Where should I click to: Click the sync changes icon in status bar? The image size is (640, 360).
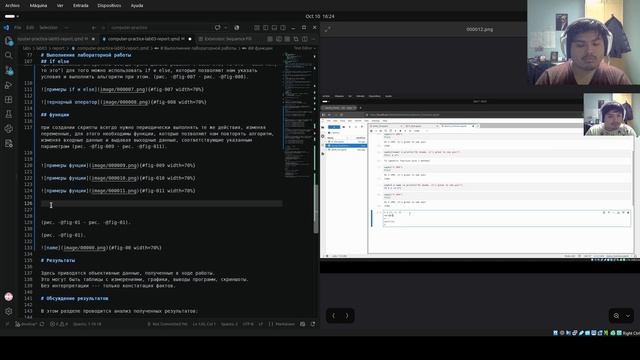pyautogui.click(x=42, y=324)
